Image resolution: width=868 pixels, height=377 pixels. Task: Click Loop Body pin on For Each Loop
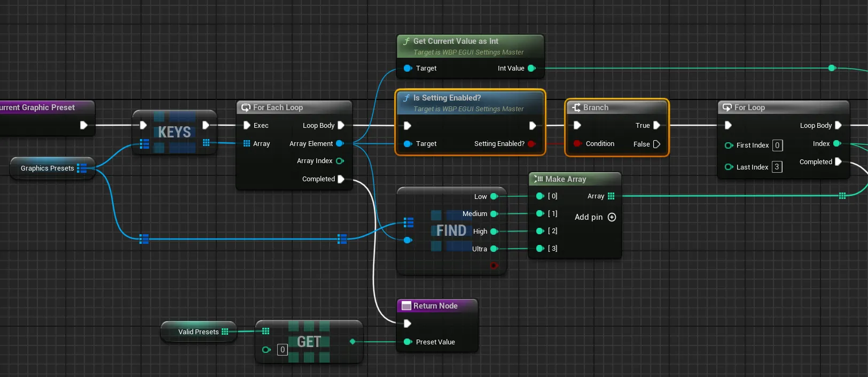pyautogui.click(x=341, y=125)
